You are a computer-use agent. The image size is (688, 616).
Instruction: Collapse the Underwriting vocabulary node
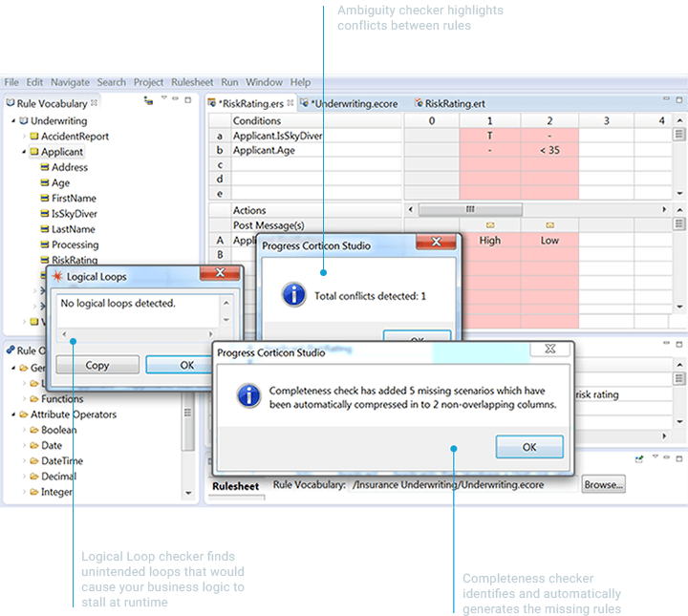click(x=13, y=120)
